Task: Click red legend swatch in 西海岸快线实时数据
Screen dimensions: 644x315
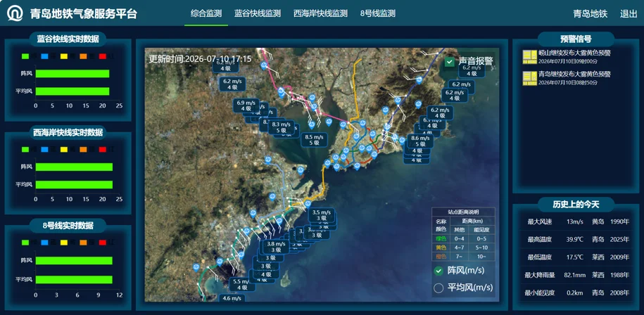Action: pyautogui.click(x=103, y=149)
